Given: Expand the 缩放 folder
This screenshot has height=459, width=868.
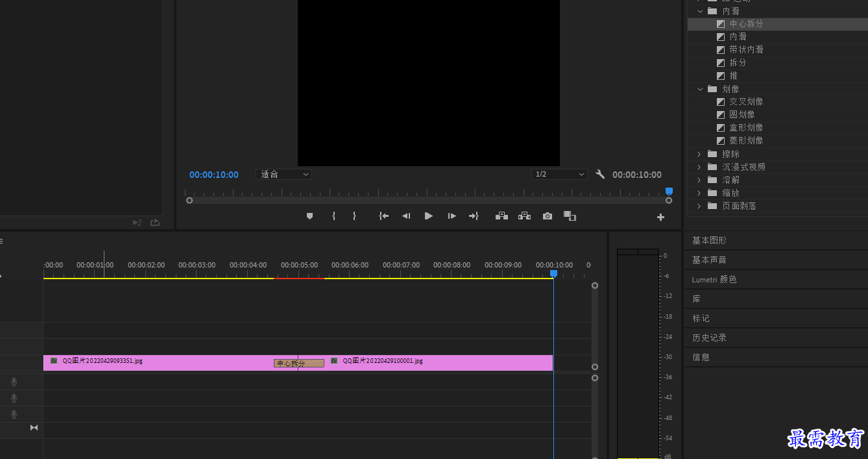Looking at the screenshot, I should click(699, 193).
